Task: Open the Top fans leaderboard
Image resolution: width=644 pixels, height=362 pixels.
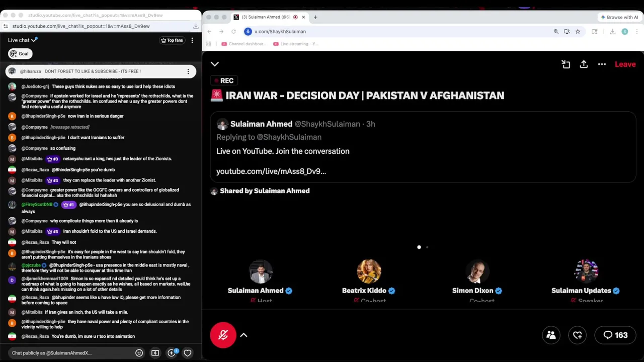Action: (172, 40)
